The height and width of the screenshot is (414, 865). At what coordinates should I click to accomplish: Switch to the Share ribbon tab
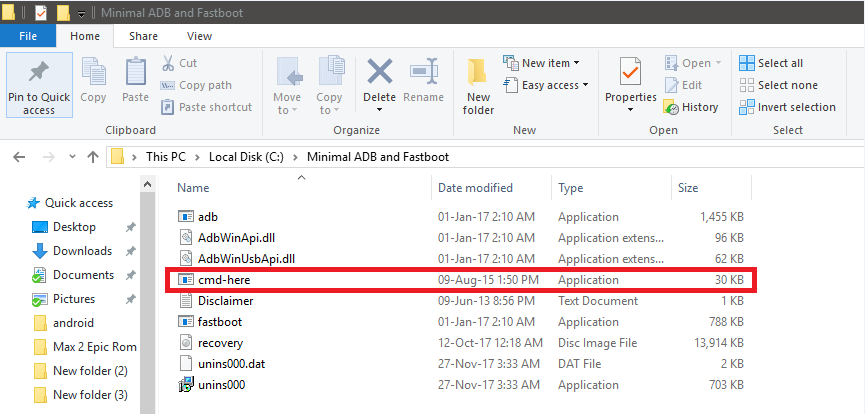pyautogui.click(x=143, y=36)
